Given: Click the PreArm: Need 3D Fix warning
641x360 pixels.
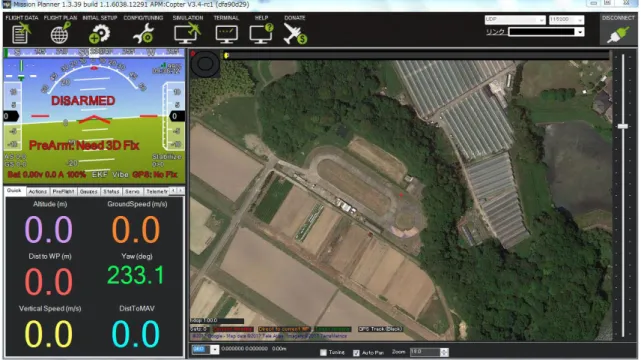Looking at the screenshot, I should tap(84, 145).
